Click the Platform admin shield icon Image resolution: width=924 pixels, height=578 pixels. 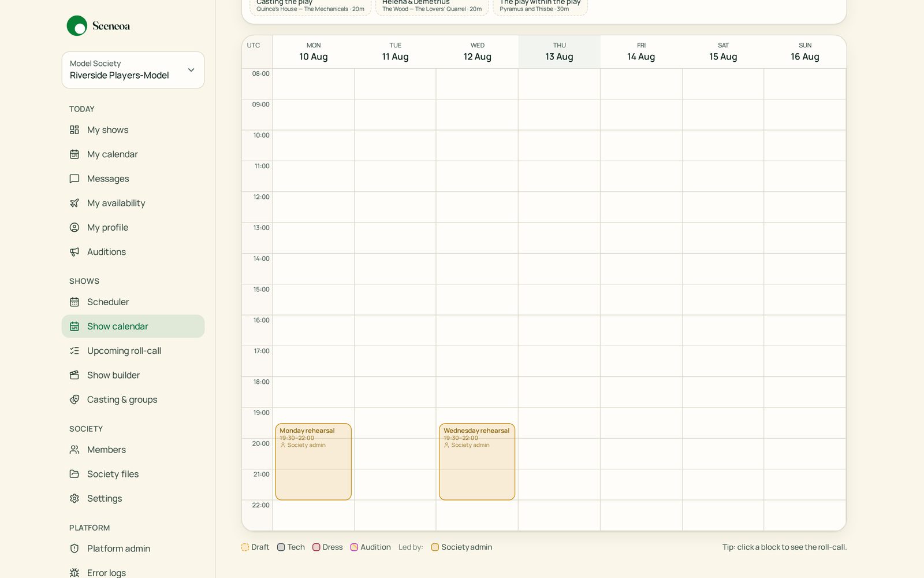pos(74,549)
